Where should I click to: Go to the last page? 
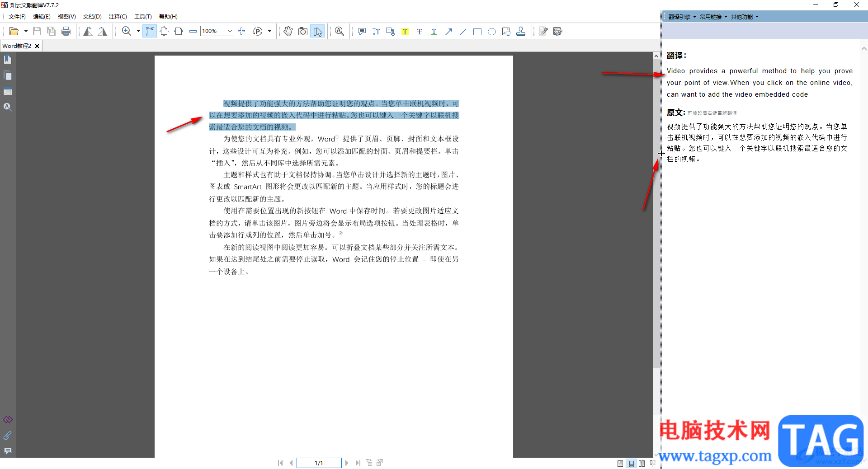point(358,463)
